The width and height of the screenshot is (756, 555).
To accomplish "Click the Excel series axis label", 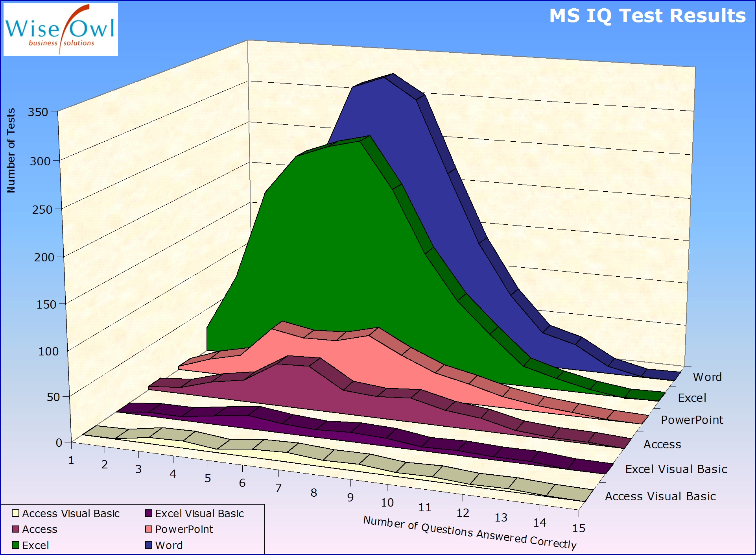I will pos(692,398).
